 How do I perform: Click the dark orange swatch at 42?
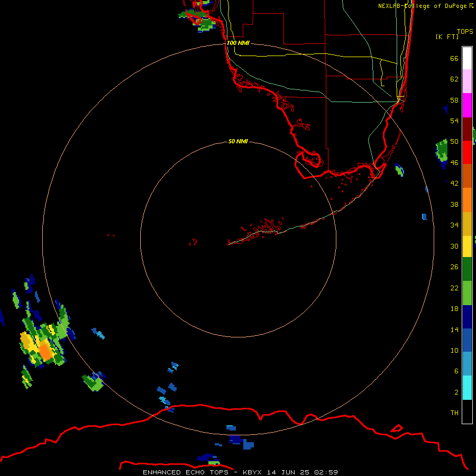point(467,176)
